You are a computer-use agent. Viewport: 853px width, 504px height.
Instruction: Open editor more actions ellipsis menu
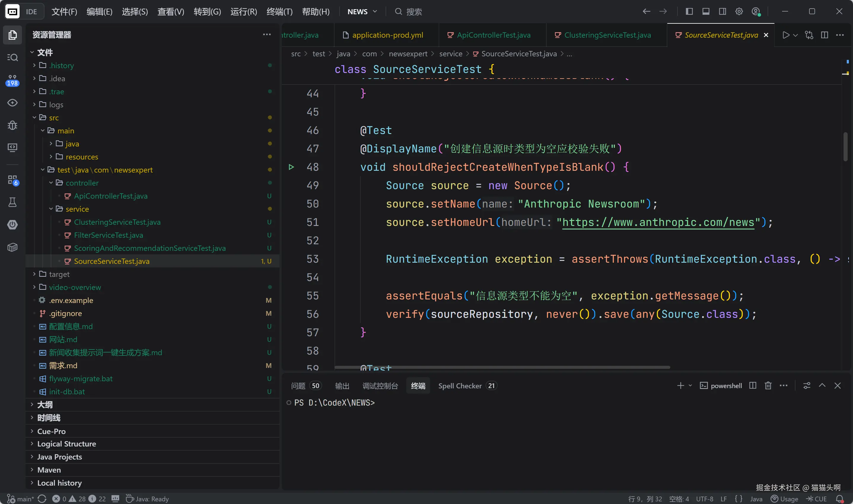(x=840, y=35)
